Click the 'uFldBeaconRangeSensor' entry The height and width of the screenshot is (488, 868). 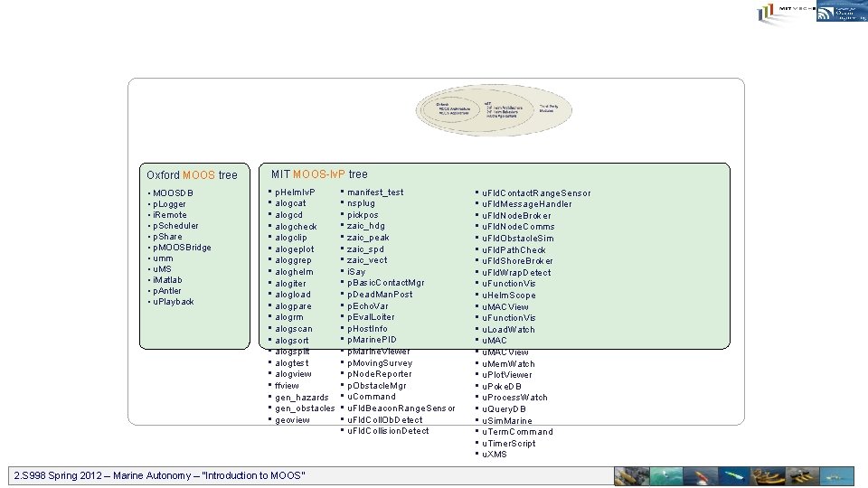coord(401,408)
